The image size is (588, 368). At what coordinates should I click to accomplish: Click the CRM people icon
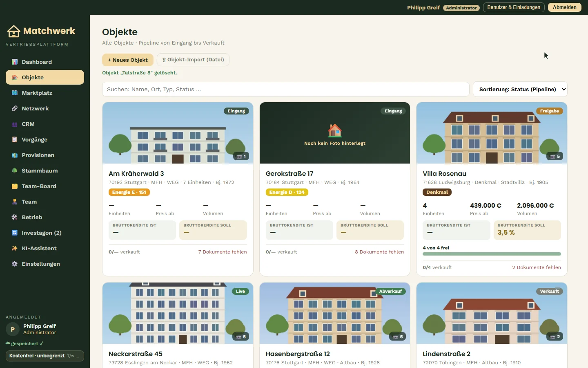(15, 124)
